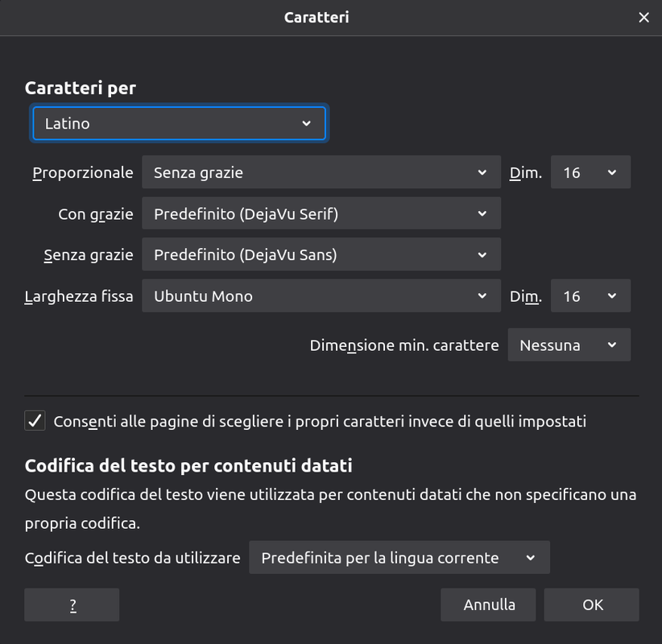Image resolution: width=662 pixels, height=644 pixels.
Task: Click the chevron arrow of Nessuna dropdown
Action: pyautogui.click(x=612, y=345)
